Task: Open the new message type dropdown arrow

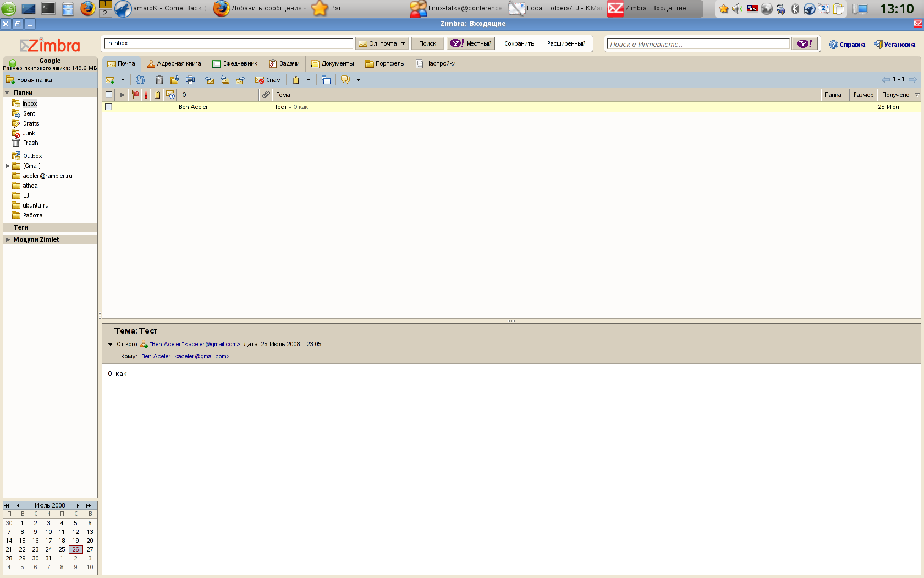Action: pyautogui.click(x=123, y=80)
